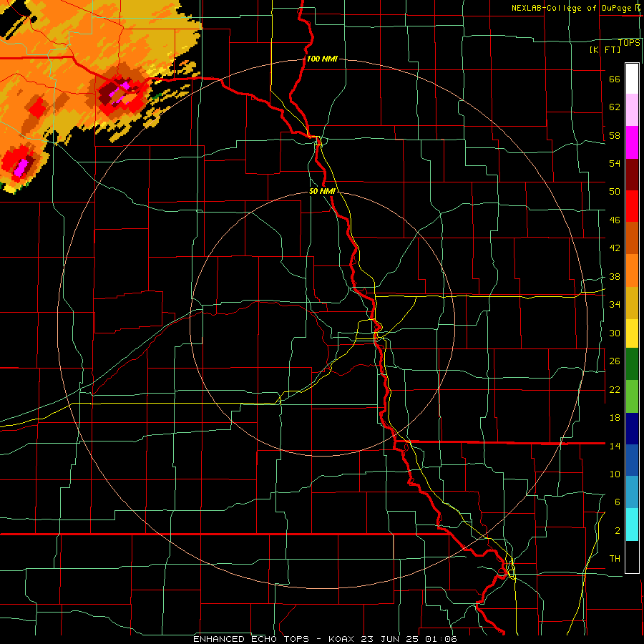Screen dimensions: 644x644
Task: Click the light green 26 kft legend swatch
Action: coord(632,396)
